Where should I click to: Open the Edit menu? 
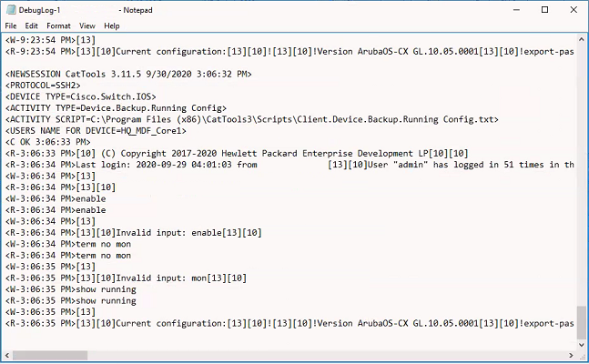tap(31, 25)
